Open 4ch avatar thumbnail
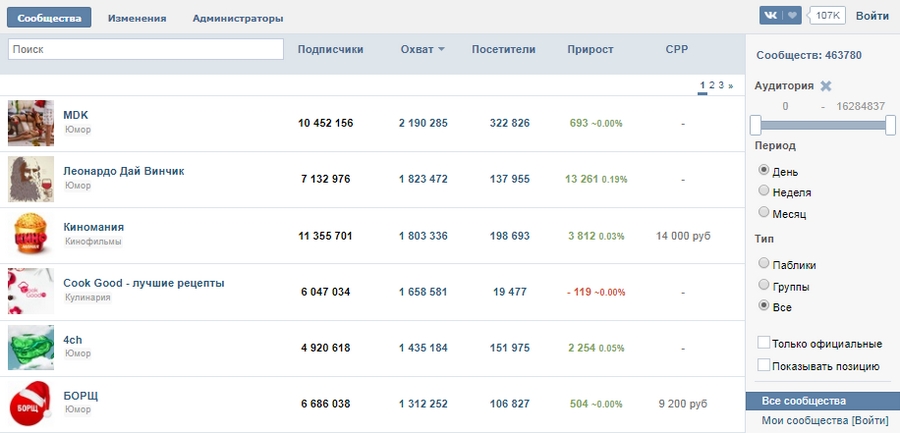 [x=31, y=347]
